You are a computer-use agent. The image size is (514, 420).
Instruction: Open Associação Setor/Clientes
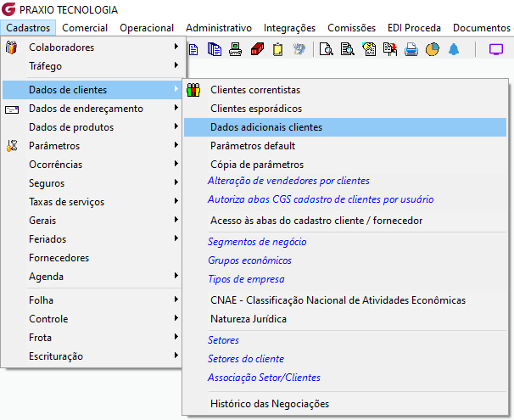click(264, 378)
